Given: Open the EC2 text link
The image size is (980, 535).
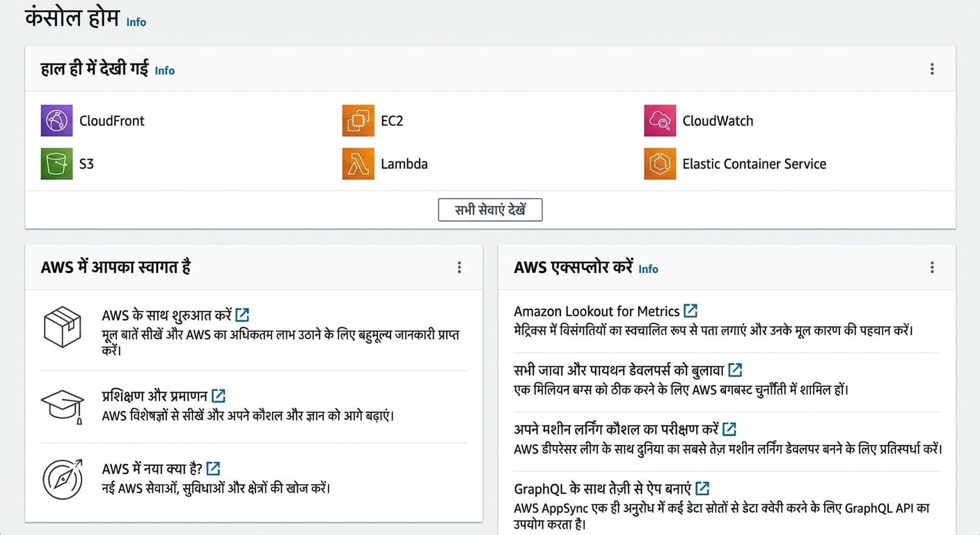Looking at the screenshot, I should click(392, 121).
